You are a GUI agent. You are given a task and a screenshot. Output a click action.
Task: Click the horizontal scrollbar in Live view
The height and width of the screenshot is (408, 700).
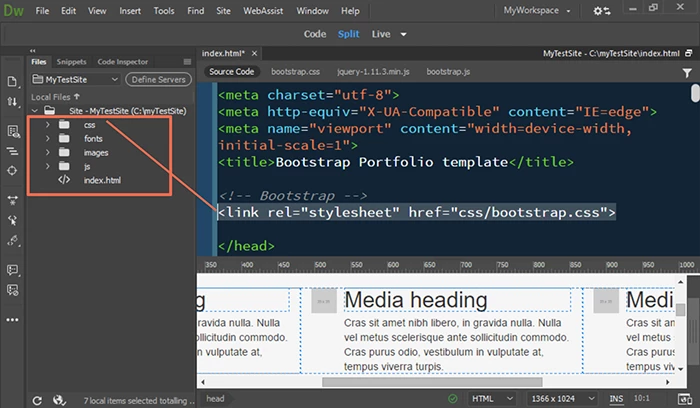[x=432, y=382]
